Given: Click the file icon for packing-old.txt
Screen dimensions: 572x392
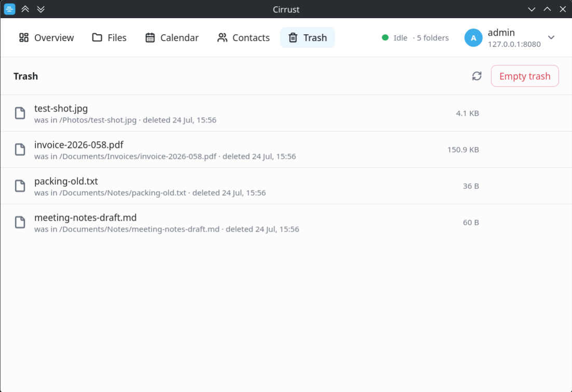Looking at the screenshot, I should (x=20, y=186).
